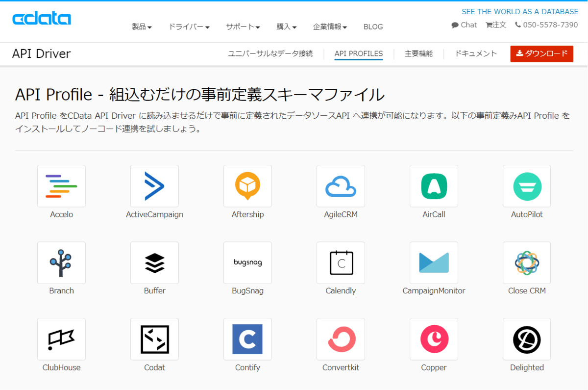This screenshot has height=390, width=588.
Task: Open the BLOG menu item
Action: [373, 27]
